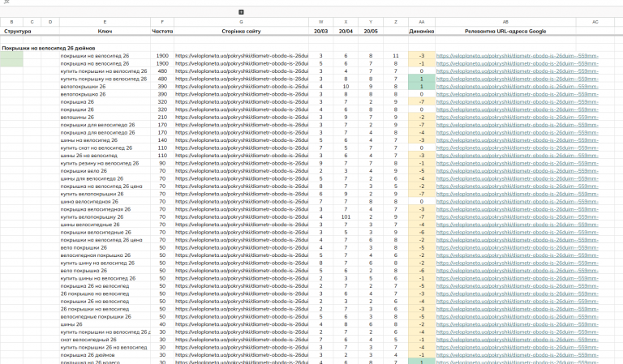Select key cell 'шины велосипедные 26'
The height and width of the screenshot is (364, 623).
coord(105,225)
